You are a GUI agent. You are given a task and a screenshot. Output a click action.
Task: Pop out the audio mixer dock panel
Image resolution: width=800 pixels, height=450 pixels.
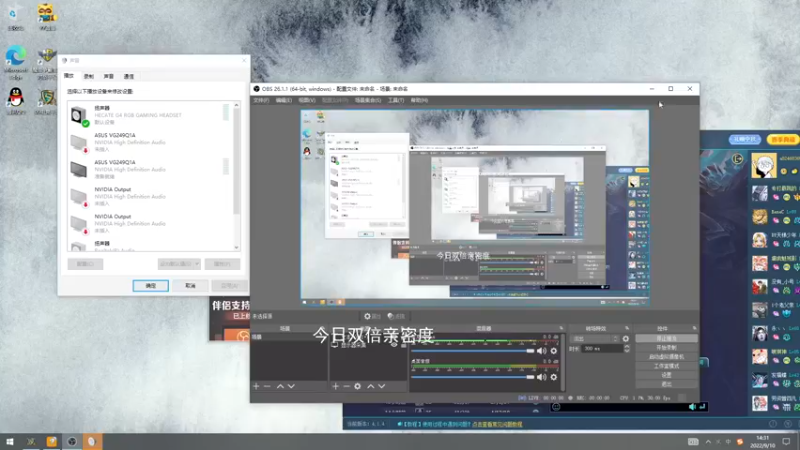561,328
